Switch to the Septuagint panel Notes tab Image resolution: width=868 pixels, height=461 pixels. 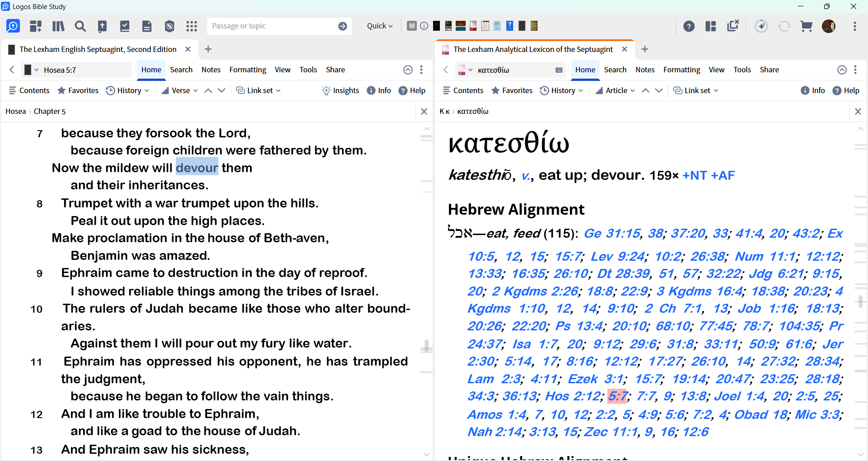point(211,70)
